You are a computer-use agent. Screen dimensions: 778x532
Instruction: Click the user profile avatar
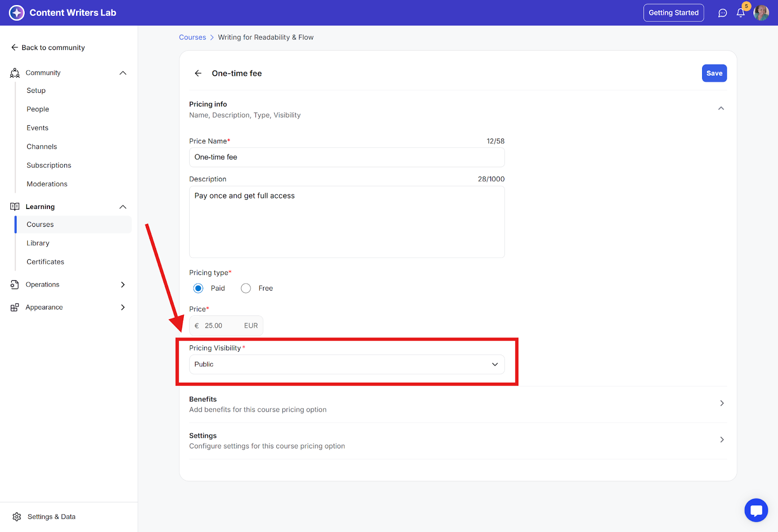pos(761,13)
